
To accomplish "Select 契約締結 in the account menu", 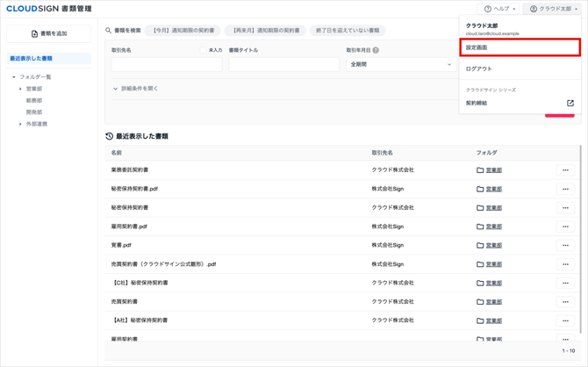I will click(x=520, y=104).
